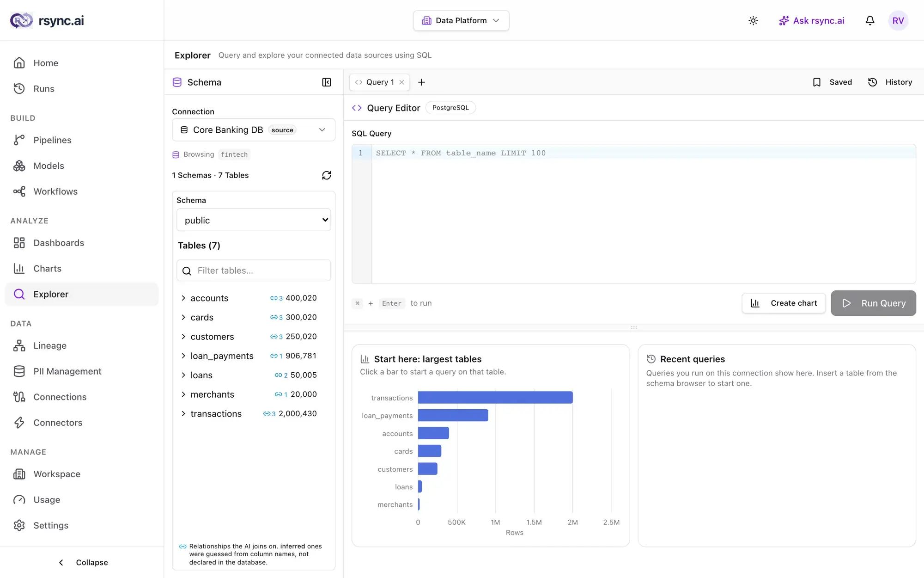Screen dimensions: 924x578
Task: Click into the SQL query editor line
Action: 644,153
